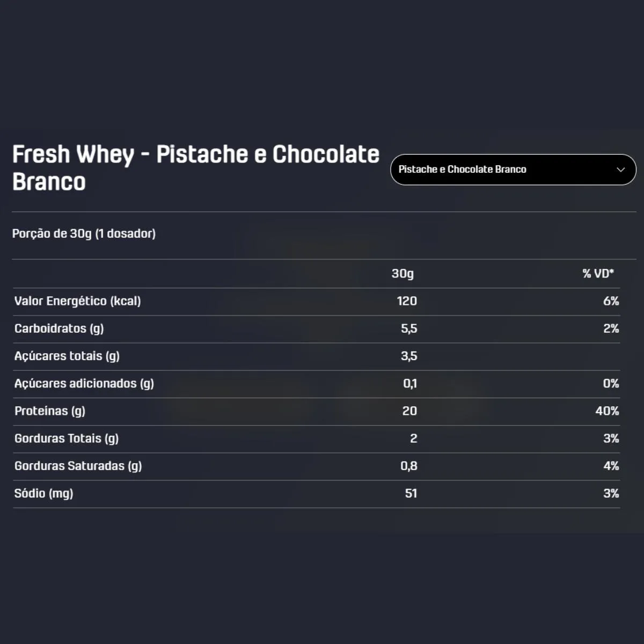Click the Gorduras Saturadas (g) label
Viewport: 644px width, 644px height.
click(x=78, y=466)
